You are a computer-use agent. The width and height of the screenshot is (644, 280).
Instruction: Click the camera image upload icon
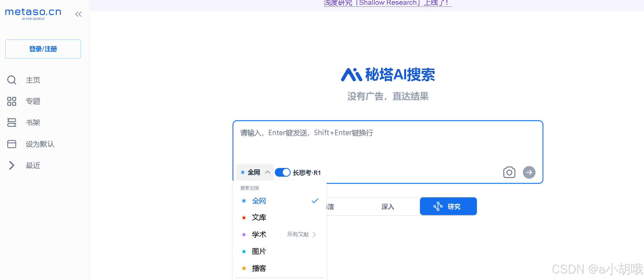coord(509,172)
